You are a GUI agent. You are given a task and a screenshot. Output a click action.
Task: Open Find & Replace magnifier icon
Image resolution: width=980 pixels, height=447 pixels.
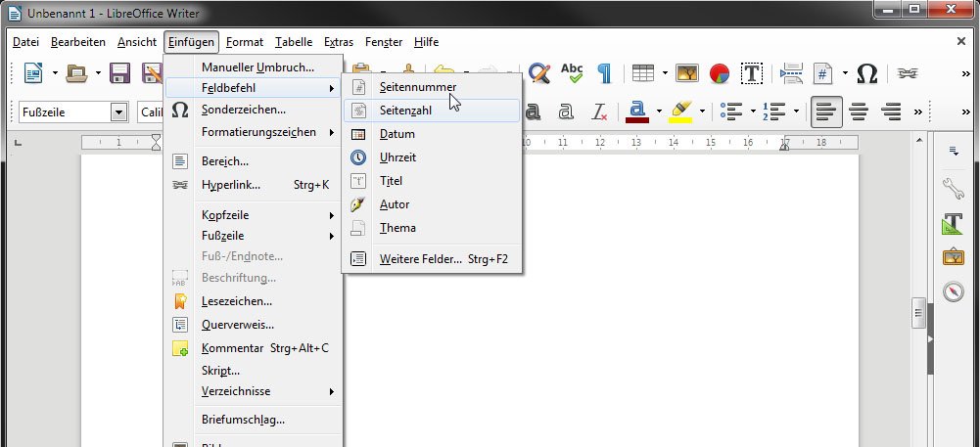(538, 73)
